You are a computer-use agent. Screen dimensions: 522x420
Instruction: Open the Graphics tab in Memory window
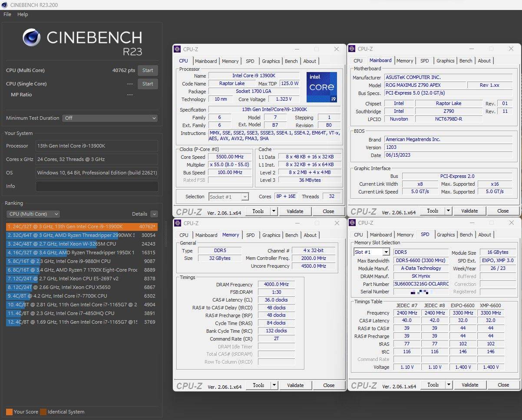(x=271, y=235)
